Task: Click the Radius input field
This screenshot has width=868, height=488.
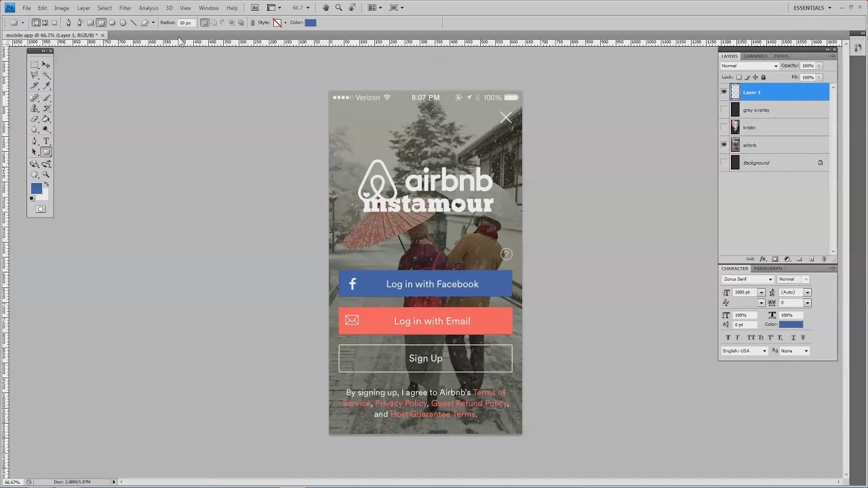Action: coord(186,22)
